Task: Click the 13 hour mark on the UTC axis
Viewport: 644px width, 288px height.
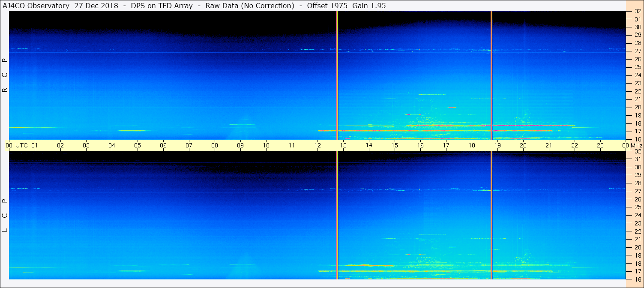Action: point(343,145)
